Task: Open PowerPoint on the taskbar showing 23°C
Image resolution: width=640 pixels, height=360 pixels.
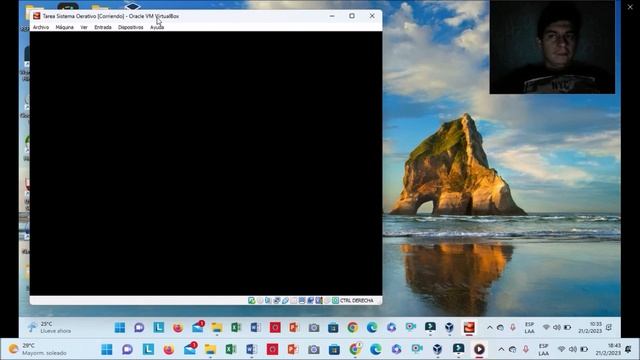Action: pyautogui.click(x=294, y=327)
